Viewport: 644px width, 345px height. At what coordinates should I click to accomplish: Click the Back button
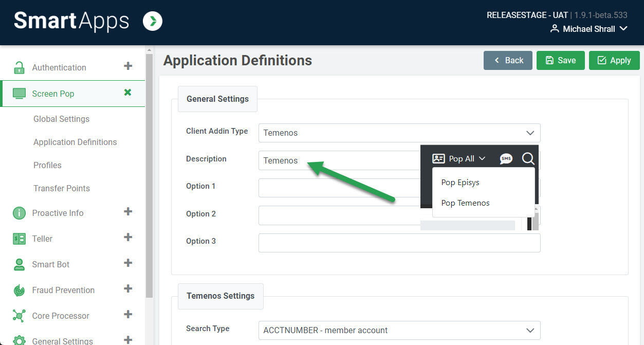(508, 60)
